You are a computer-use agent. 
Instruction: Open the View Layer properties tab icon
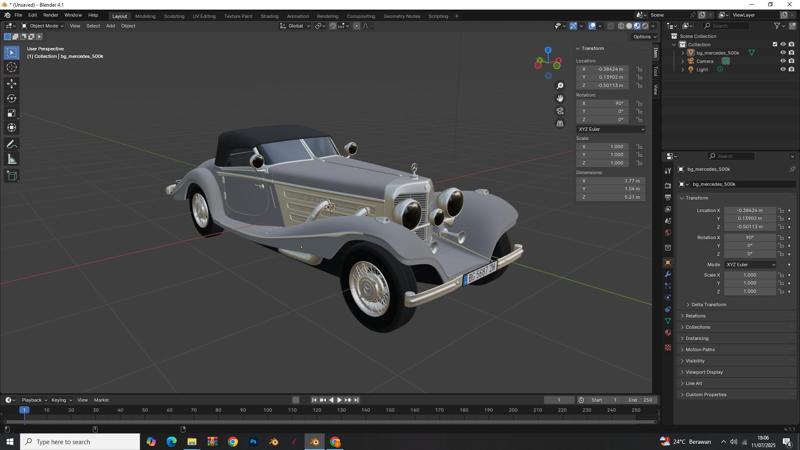click(668, 209)
